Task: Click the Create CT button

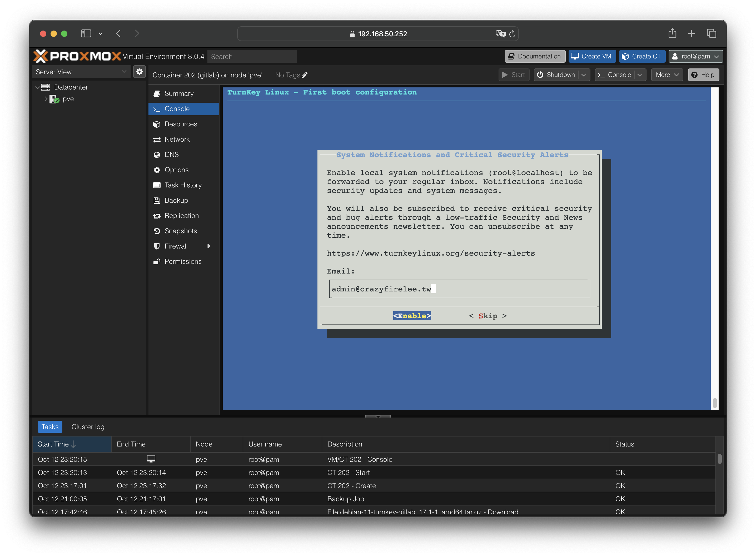Action: [x=641, y=56]
